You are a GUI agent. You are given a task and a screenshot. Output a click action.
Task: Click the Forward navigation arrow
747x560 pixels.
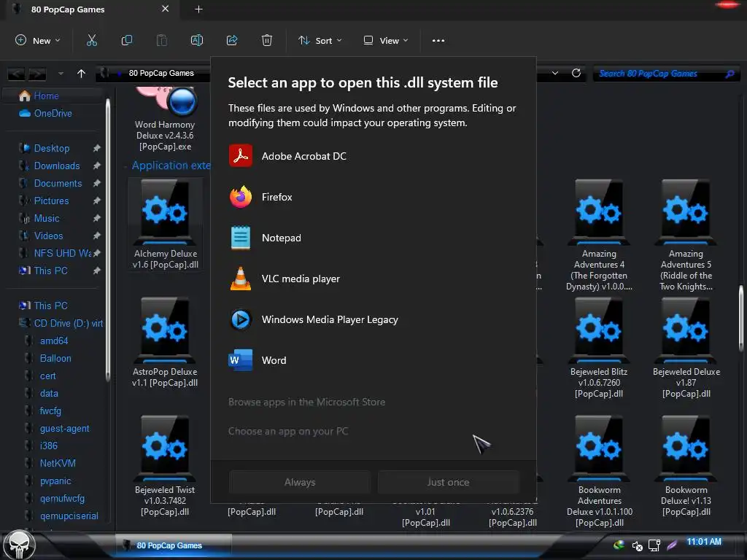37,74
